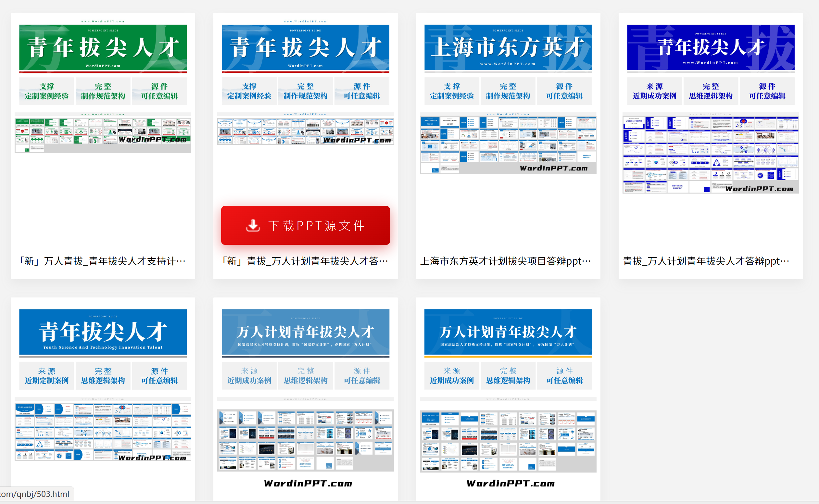Click the download arrow icon on red button

tap(253, 225)
